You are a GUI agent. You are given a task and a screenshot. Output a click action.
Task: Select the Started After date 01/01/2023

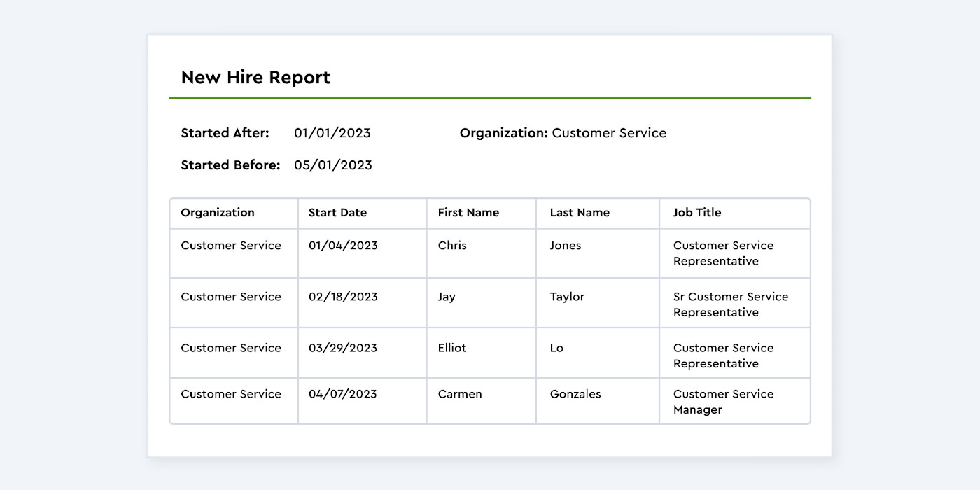click(x=332, y=133)
